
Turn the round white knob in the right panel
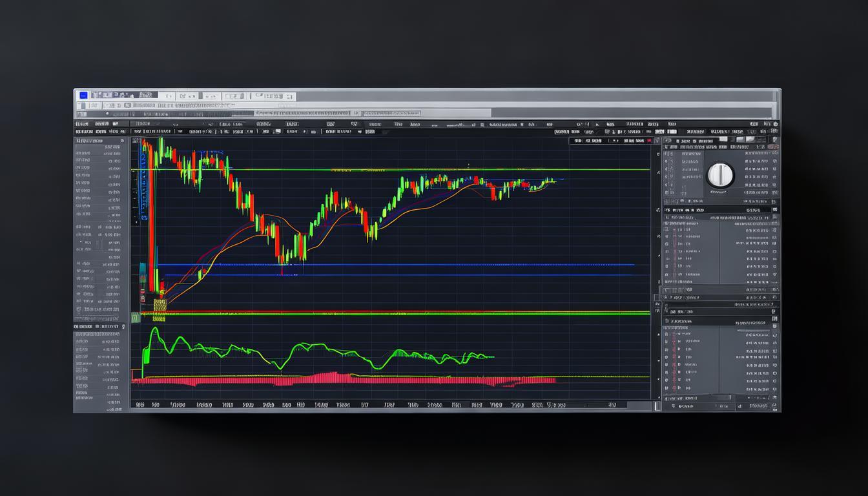pos(720,174)
